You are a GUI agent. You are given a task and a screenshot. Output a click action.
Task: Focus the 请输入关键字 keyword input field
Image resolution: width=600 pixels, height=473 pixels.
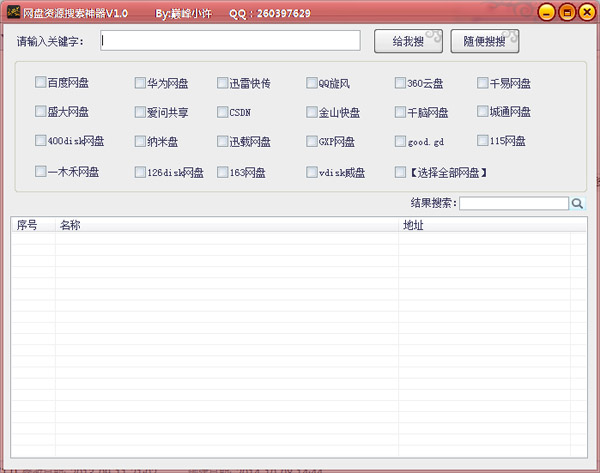(x=230, y=41)
